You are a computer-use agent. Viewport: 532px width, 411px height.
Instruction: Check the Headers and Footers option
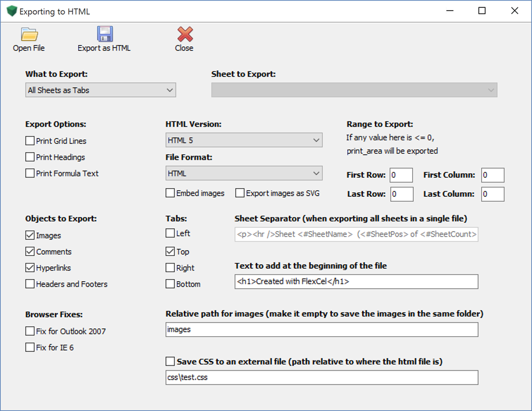tap(30, 284)
